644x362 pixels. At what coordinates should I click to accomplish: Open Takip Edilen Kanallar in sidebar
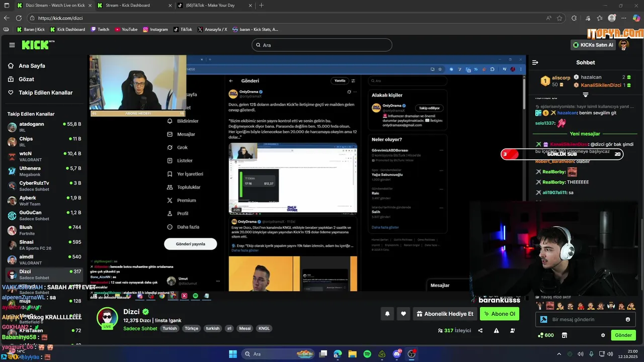click(40, 93)
